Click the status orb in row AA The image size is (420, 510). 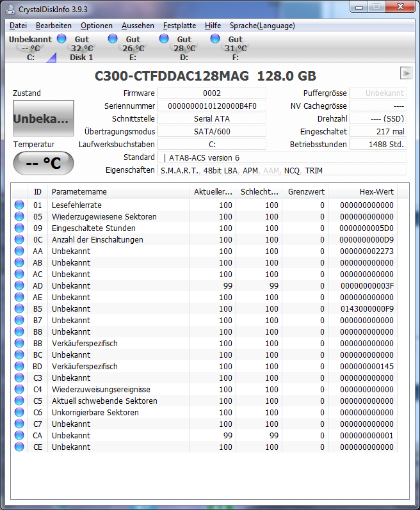[x=19, y=251]
